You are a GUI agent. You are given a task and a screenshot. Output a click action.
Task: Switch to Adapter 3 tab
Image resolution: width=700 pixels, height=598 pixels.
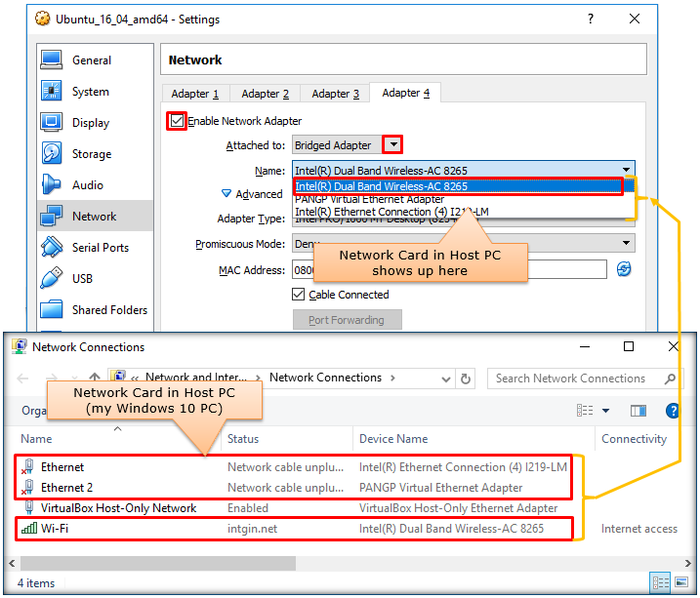[x=335, y=94]
